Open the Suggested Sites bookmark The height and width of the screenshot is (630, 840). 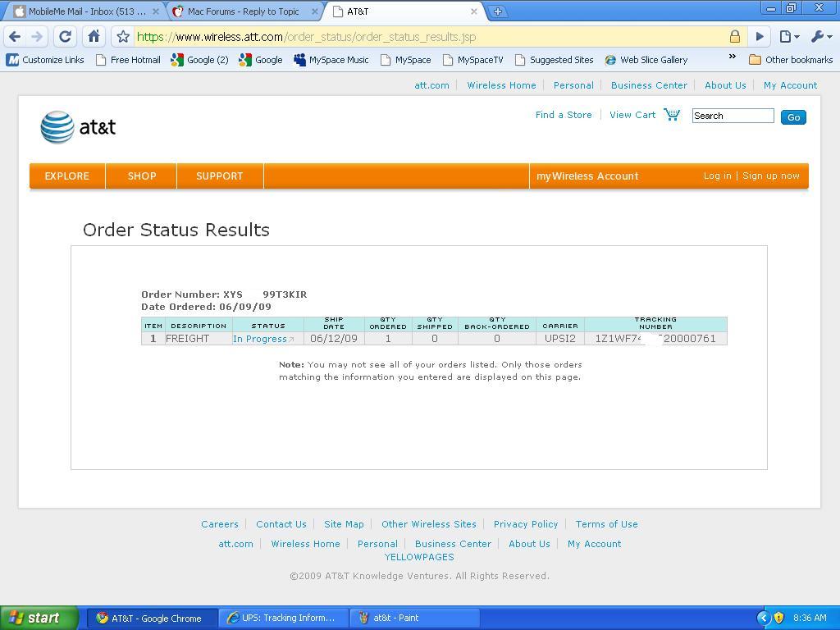(x=554, y=59)
